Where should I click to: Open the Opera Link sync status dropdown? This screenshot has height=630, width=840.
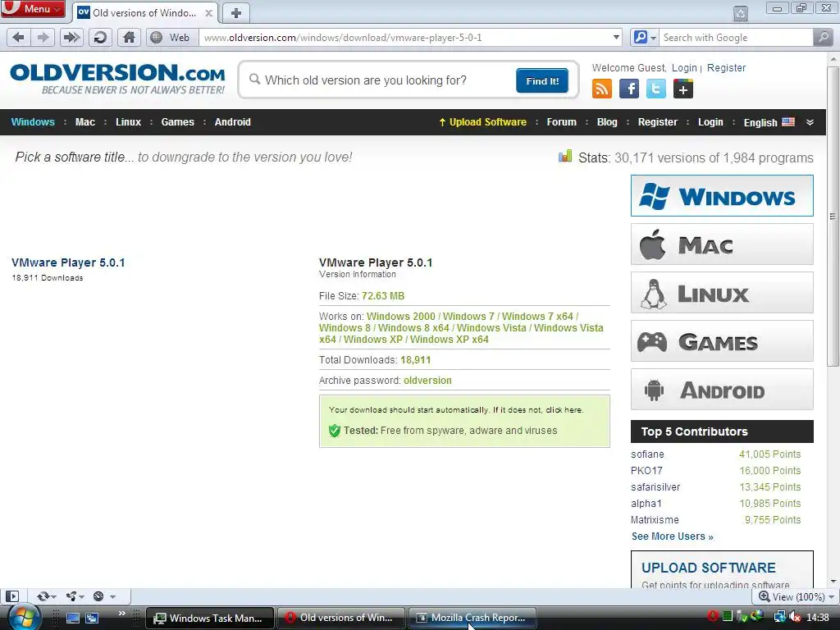(x=46, y=596)
